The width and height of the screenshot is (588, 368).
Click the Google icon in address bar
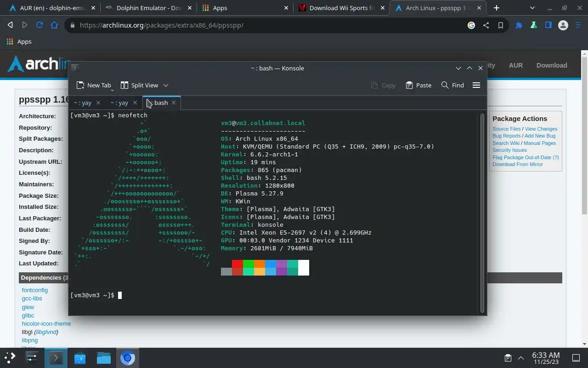pyautogui.click(x=471, y=25)
